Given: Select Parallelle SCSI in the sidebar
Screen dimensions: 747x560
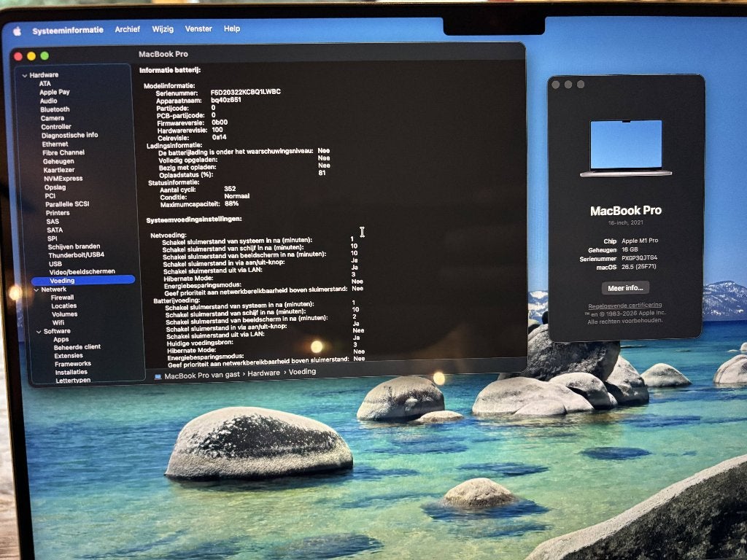Looking at the screenshot, I should (x=67, y=204).
